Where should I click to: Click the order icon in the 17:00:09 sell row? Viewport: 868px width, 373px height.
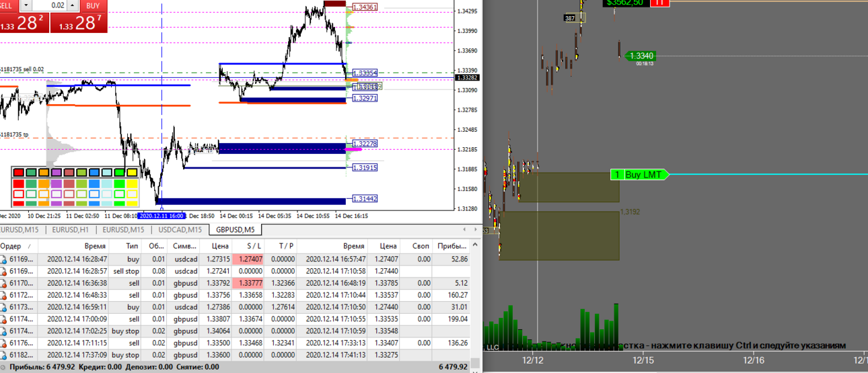pos(3,319)
